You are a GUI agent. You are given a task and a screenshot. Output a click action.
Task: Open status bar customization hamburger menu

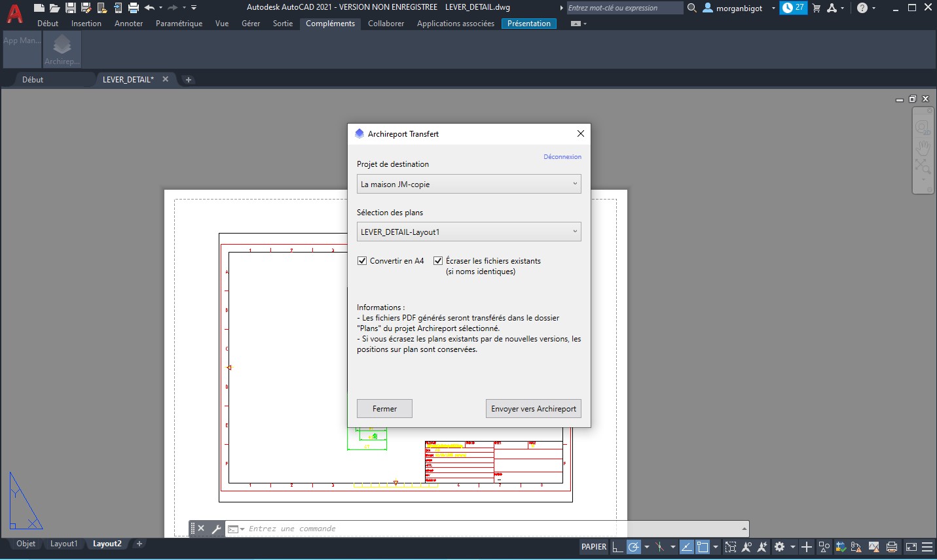coord(927,547)
